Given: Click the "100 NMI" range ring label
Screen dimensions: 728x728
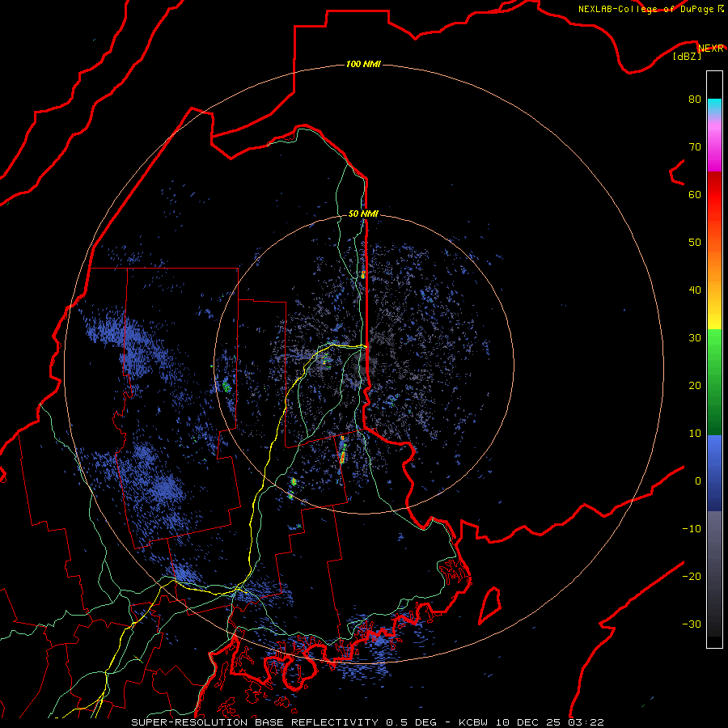Looking at the screenshot, I should [x=363, y=64].
